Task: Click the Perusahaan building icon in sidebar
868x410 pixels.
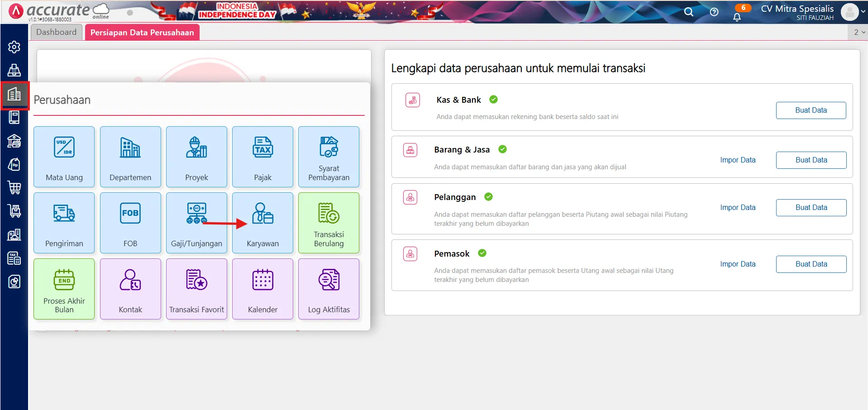Action: coord(14,94)
